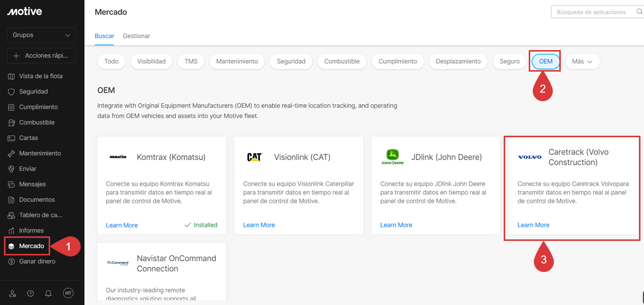Select the Seguridad filter chip
Viewport: 644px width, 305px height.
pos(291,62)
